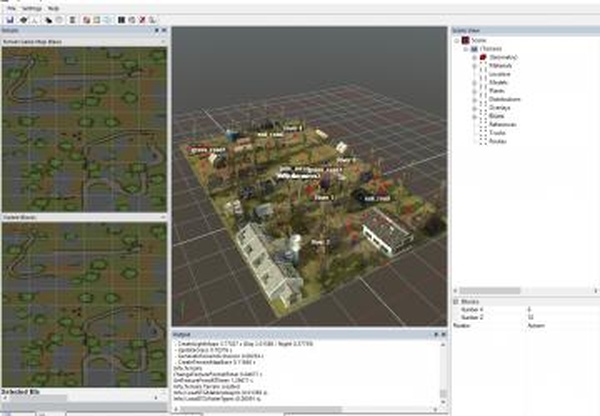Collapse the Scene root node
The width and height of the screenshot is (600, 416).
(458, 39)
